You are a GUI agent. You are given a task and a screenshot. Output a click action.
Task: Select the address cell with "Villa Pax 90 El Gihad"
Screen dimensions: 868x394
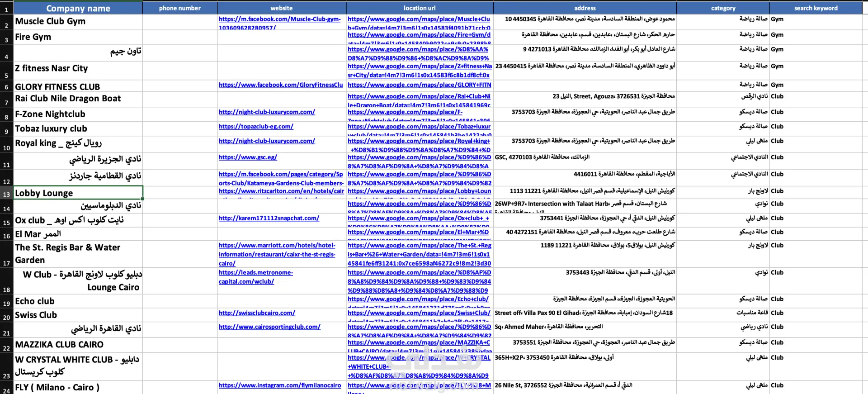tap(585, 315)
